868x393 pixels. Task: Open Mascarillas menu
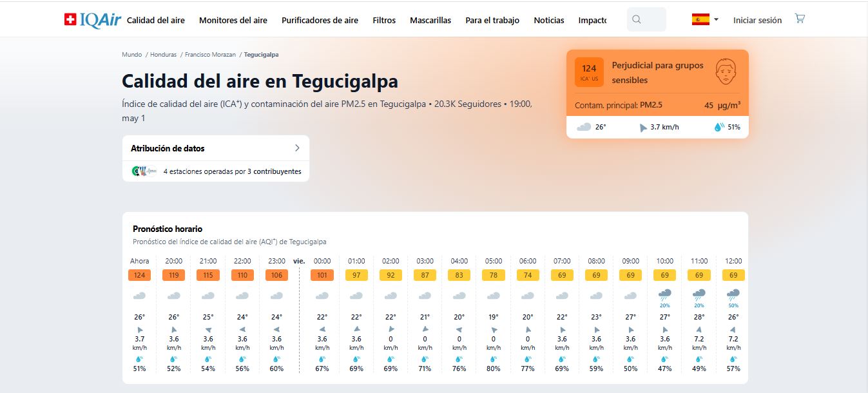click(430, 20)
